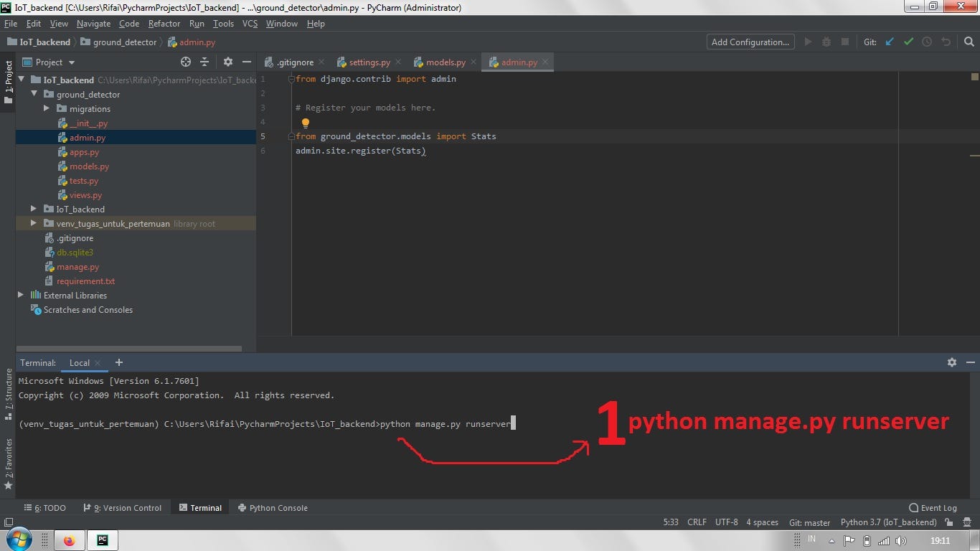The height and width of the screenshot is (551, 980).
Task: Hide the Terminal panel with its minus icon
Action: pyautogui.click(x=970, y=362)
